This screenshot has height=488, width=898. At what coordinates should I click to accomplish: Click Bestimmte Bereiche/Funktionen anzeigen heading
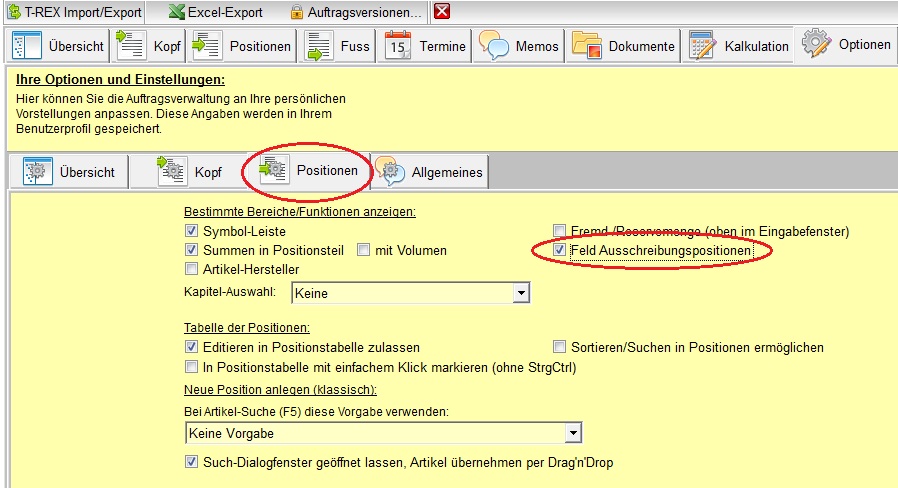(300, 211)
